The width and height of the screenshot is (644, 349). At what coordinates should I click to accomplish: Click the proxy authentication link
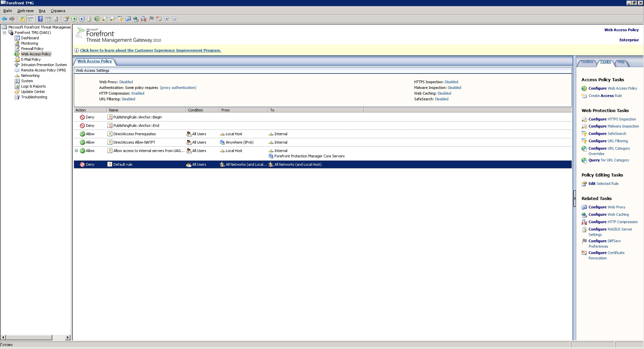pyautogui.click(x=178, y=88)
